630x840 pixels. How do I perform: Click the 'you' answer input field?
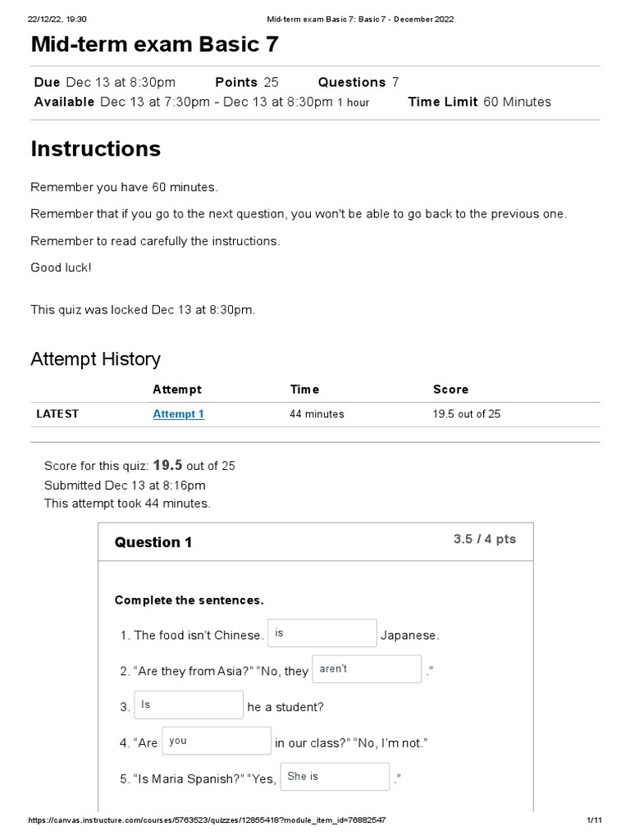217,741
